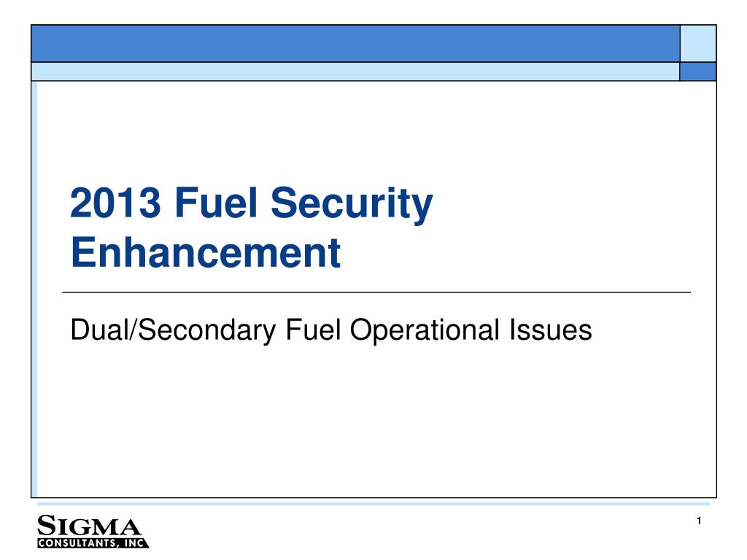This screenshot has width=747, height=560.
Task: Click '2013' in the slide title
Action: point(116,203)
